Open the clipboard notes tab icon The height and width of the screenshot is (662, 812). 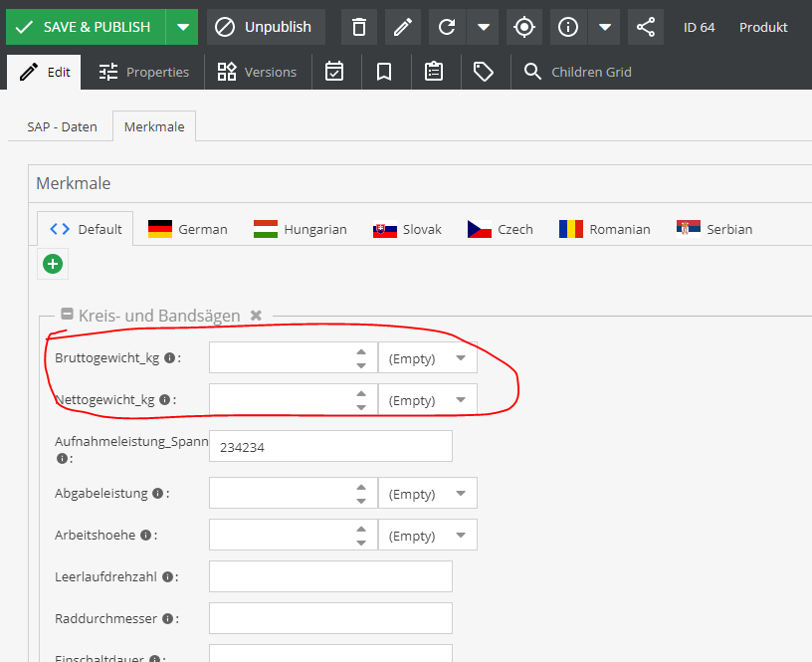pos(434,72)
